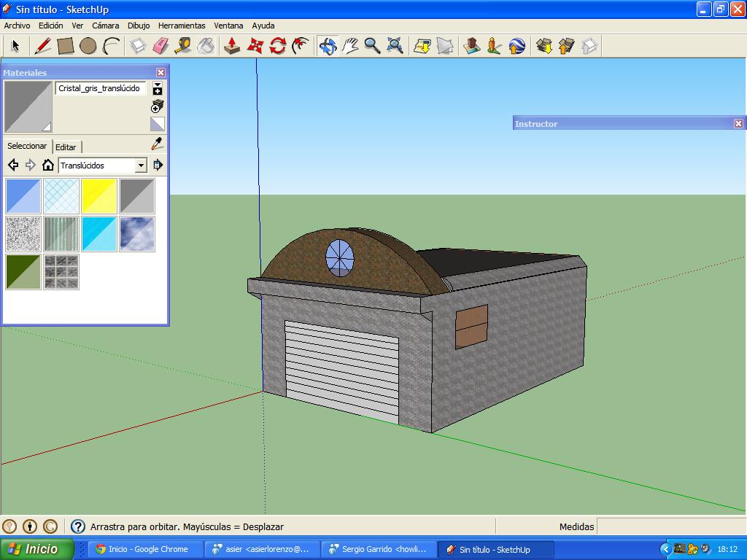Select the Rectangle drawing tool

[x=66, y=46]
